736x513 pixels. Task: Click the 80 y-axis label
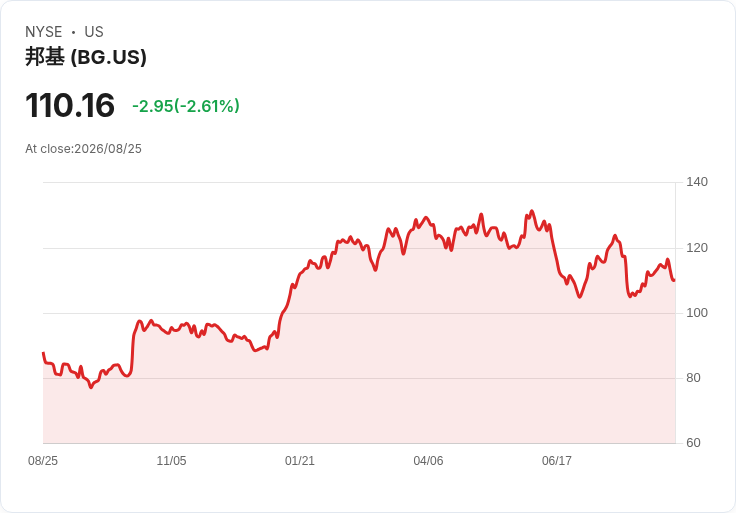tap(693, 378)
